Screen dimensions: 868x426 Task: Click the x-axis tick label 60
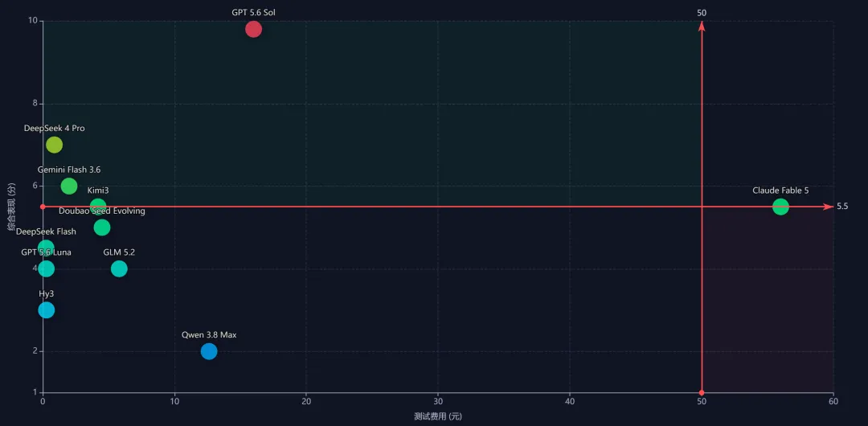(833, 402)
